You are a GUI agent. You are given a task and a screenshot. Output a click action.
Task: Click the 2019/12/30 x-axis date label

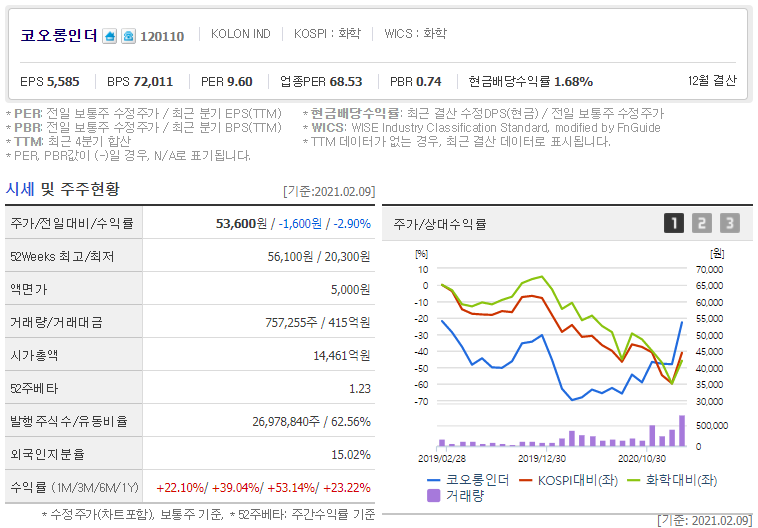542,458
